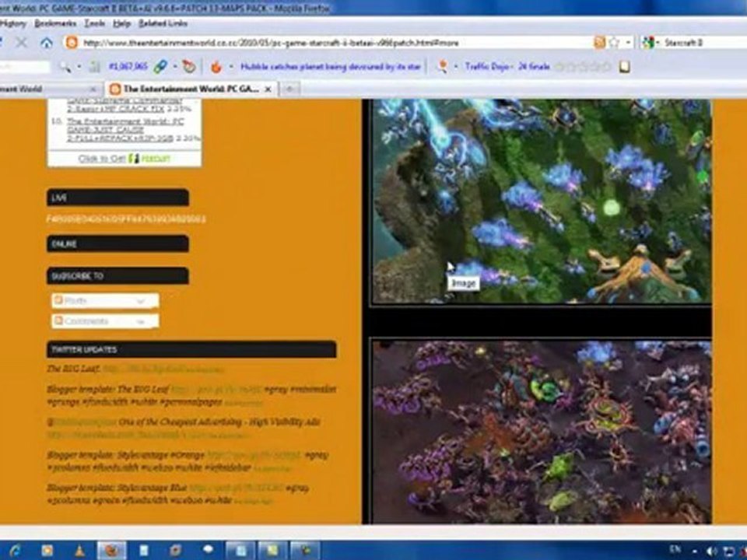Close the first Entertainment World tab
This screenshot has height=560, width=747.
click(x=93, y=89)
